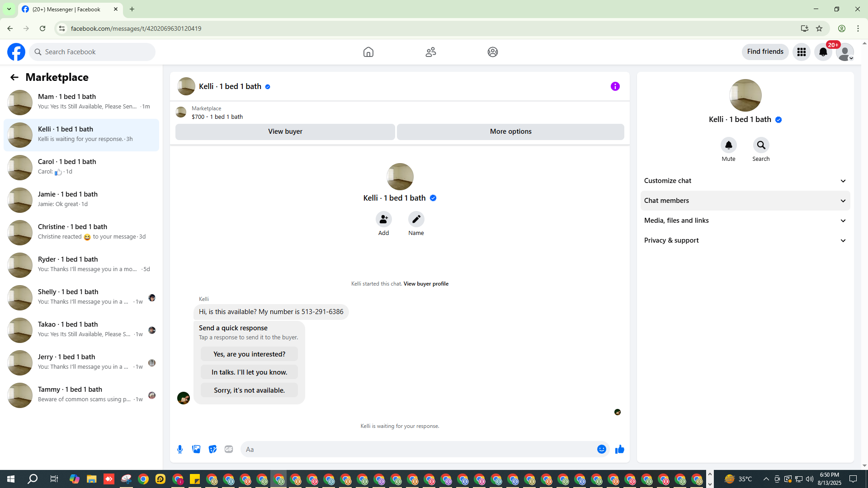Click the voice clip microphone icon
The height and width of the screenshot is (488, 868).
(180, 449)
